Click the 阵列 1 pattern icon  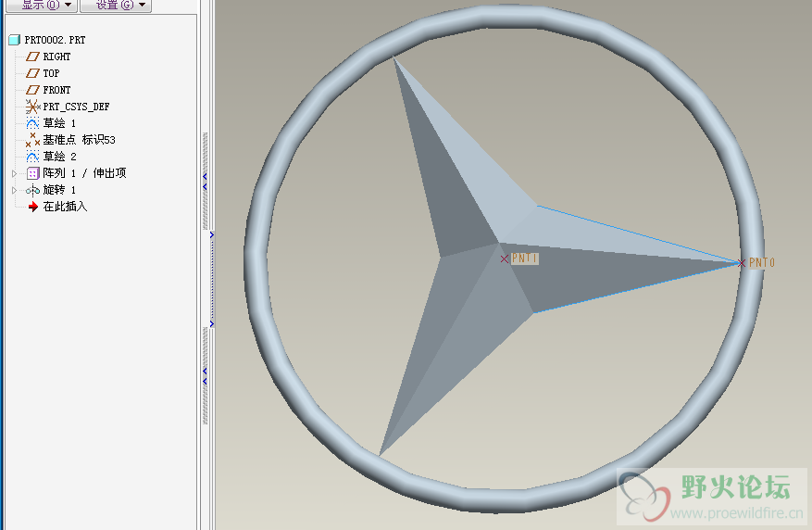point(32,173)
